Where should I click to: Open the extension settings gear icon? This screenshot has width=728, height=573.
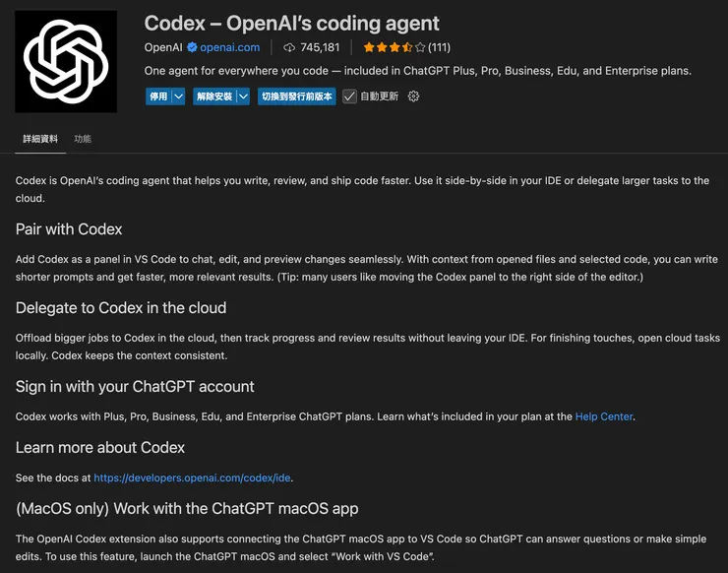coord(413,96)
